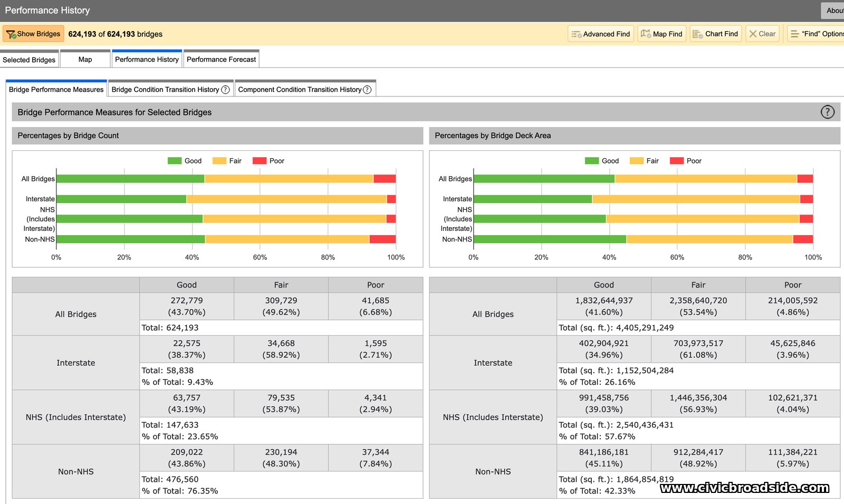Toggle Good series in Deck Area legend
844x504 pixels.
coord(602,161)
